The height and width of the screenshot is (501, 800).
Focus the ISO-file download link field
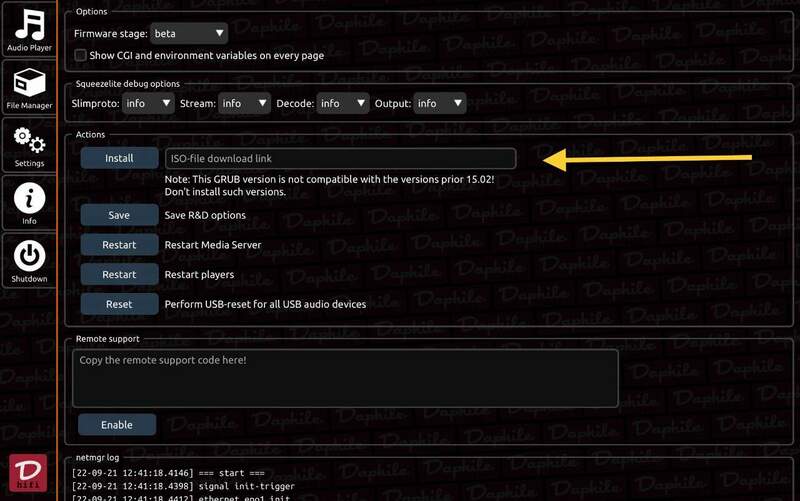[340, 158]
